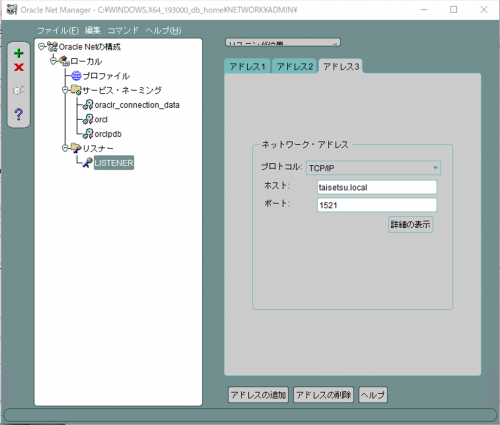Select the oraclr_connection_data tree label
Screen dimensions: 500x425
pos(137,105)
